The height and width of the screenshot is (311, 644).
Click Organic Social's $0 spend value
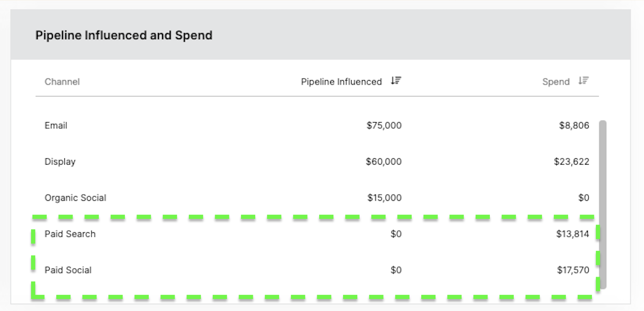click(584, 198)
